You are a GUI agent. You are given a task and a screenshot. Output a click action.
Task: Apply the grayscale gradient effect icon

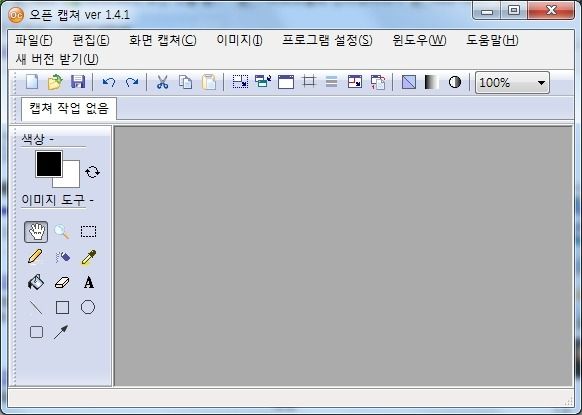(x=431, y=82)
